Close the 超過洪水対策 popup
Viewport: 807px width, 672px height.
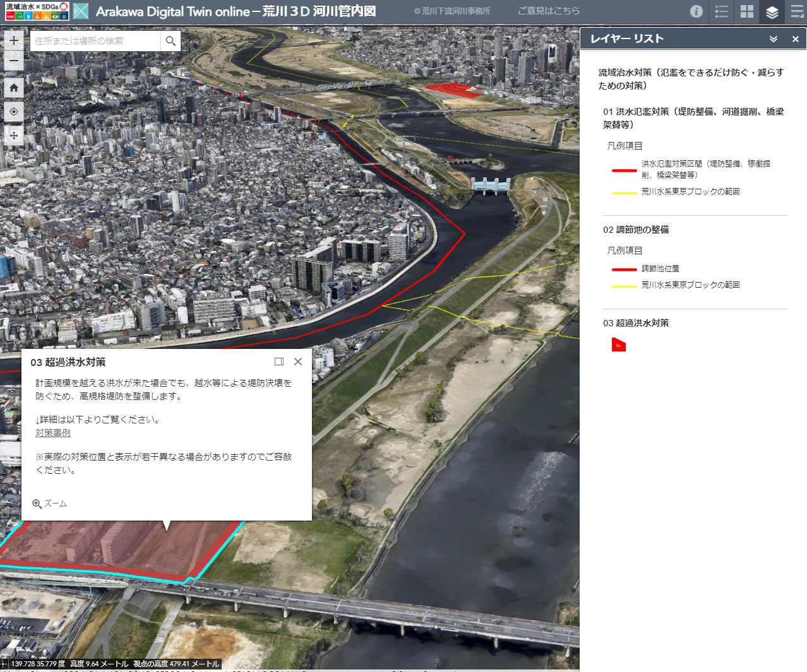(x=297, y=362)
